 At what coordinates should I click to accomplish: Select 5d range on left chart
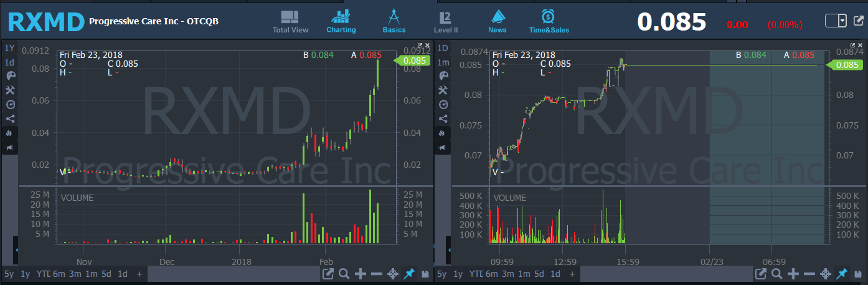click(107, 274)
